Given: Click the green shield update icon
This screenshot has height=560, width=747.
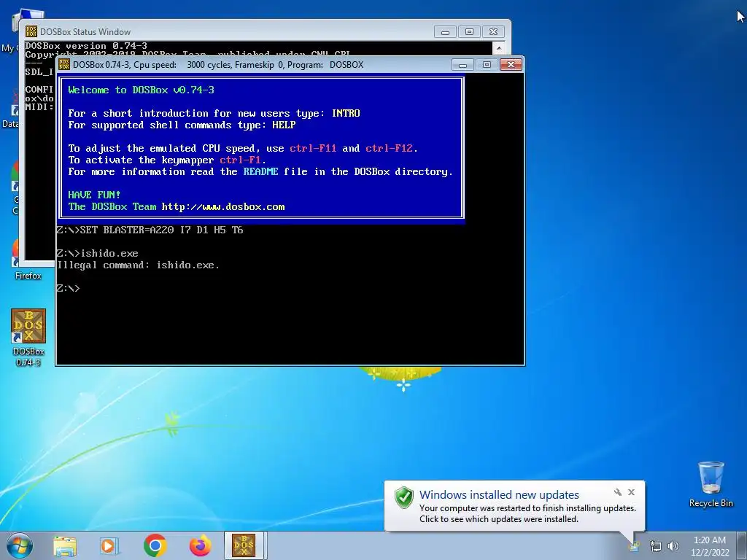Looking at the screenshot, I should pyautogui.click(x=404, y=497).
